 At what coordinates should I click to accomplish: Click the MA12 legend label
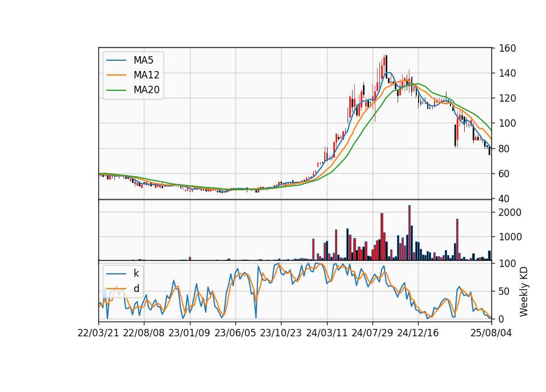(x=146, y=75)
